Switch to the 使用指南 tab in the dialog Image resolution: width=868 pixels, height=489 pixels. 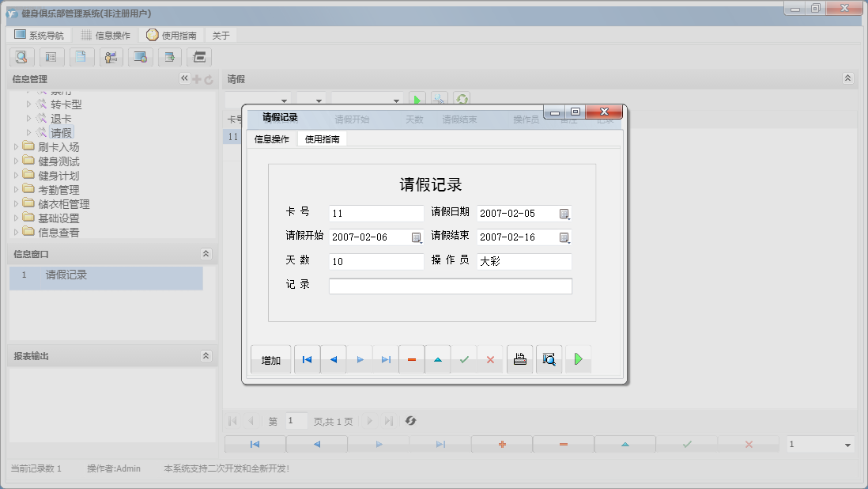point(324,138)
